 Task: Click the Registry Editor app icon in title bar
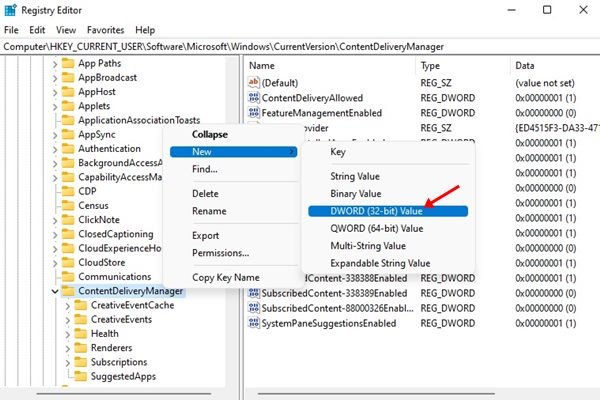click(10, 10)
